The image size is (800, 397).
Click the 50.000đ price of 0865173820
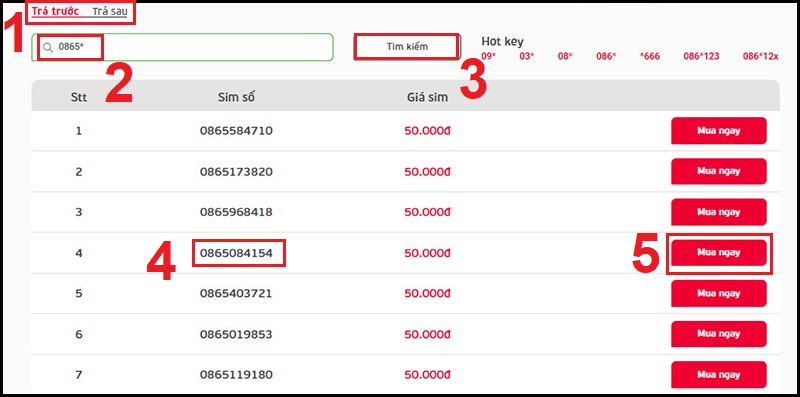coord(428,172)
